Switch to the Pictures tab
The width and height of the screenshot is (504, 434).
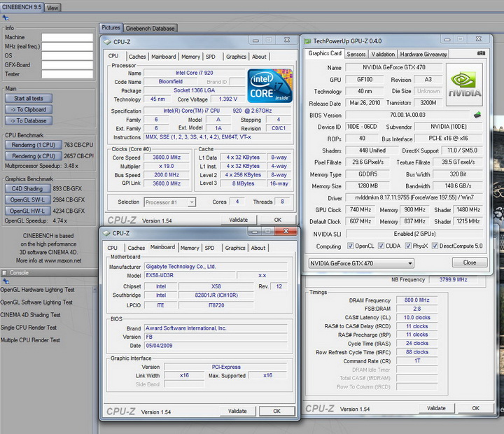(x=111, y=27)
